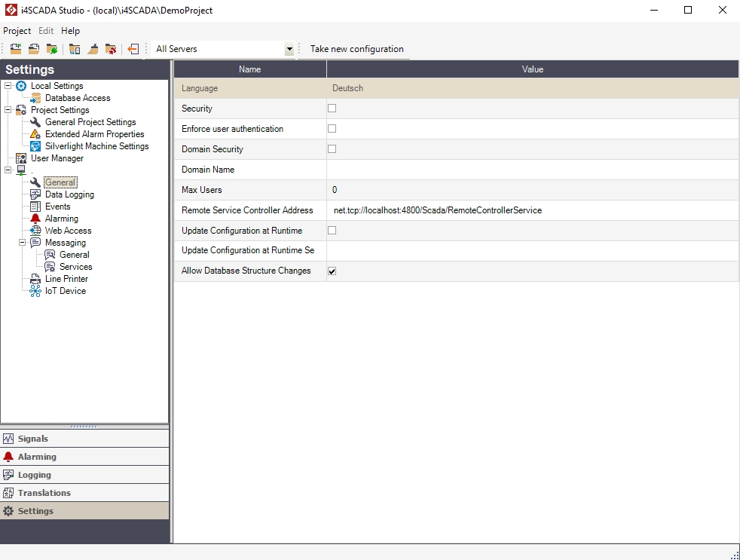Enable the Security checkbox

332,109
